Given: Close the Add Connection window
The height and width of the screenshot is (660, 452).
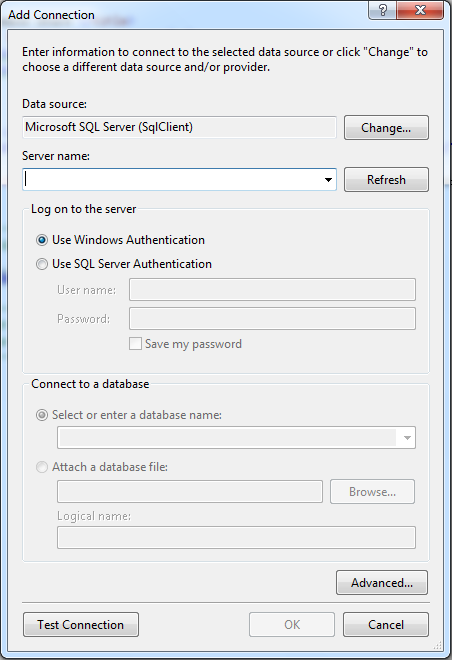Looking at the screenshot, I should tap(420, 10).
